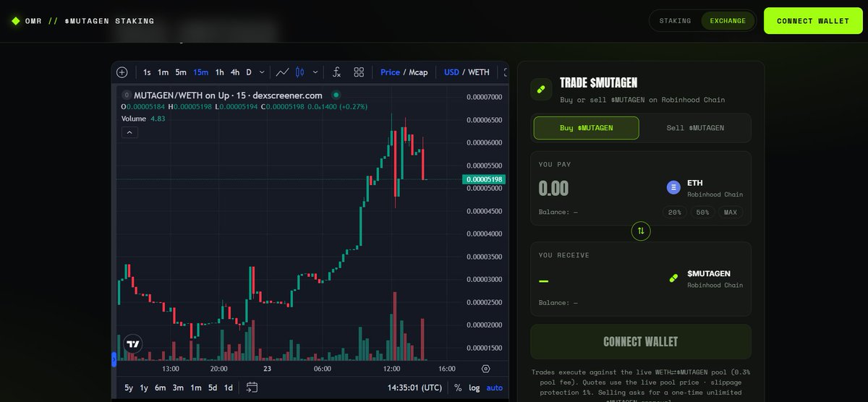Viewport: 868px width, 402px height.
Task: Set chart range to 5y
Action: (x=129, y=388)
